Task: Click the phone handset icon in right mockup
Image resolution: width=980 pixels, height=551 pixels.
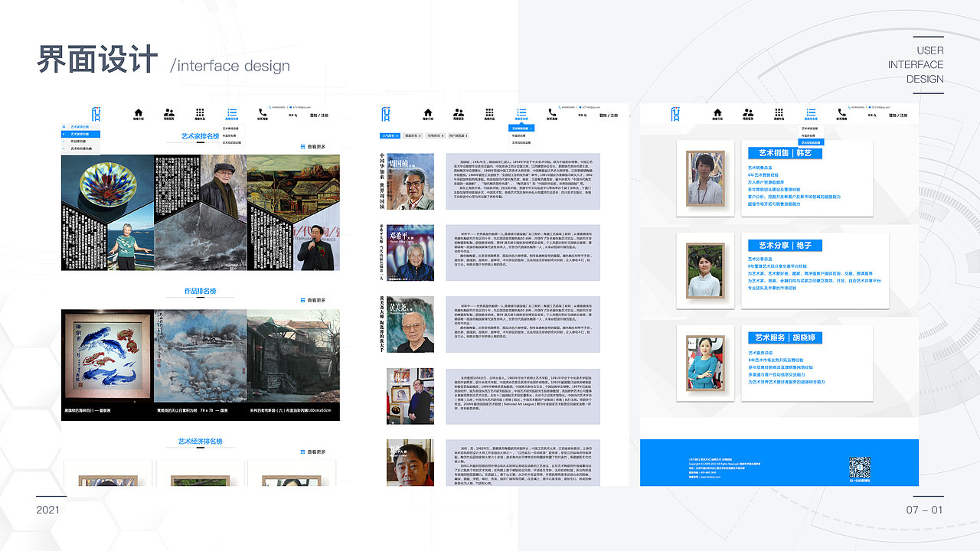Action: (x=842, y=112)
